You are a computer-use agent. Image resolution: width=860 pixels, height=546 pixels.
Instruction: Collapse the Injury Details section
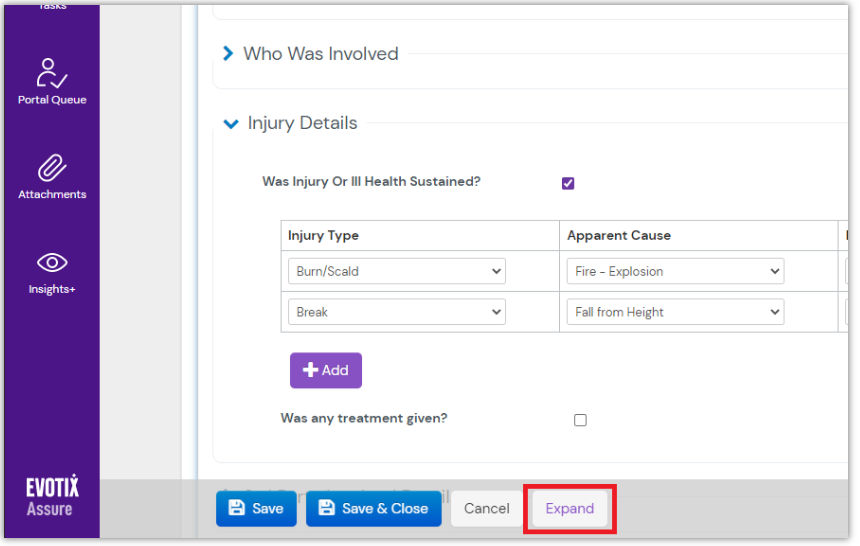tap(231, 124)
